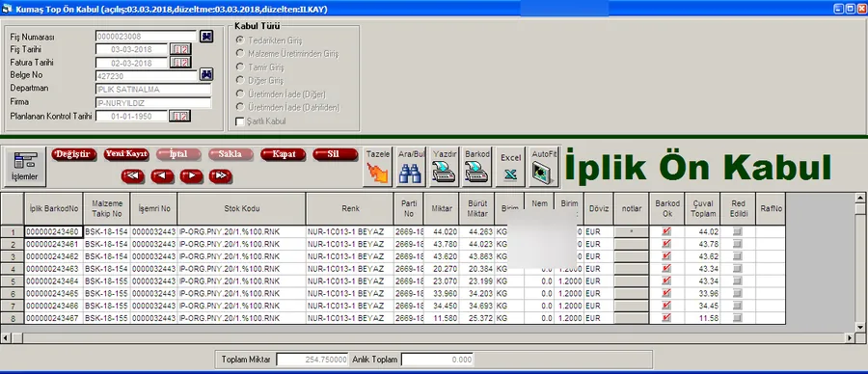
Task: Open Ara/Bul binoculars search
Action: (x=411, y=167)
